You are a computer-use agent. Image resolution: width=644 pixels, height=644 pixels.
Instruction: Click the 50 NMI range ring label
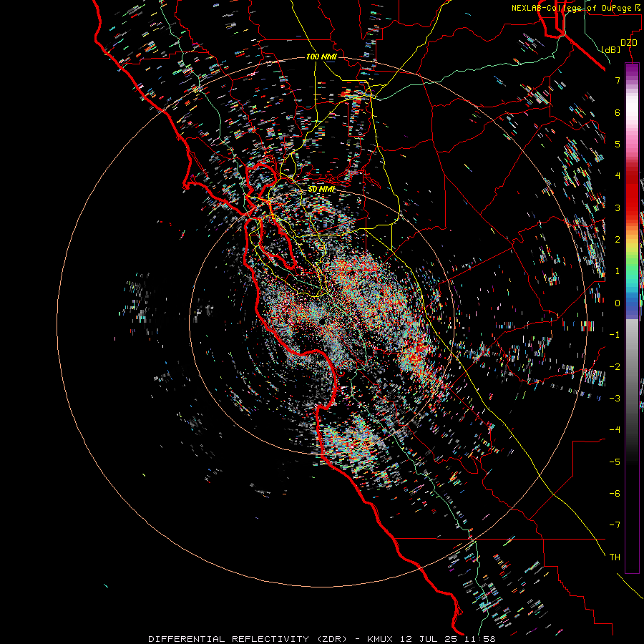321,189
